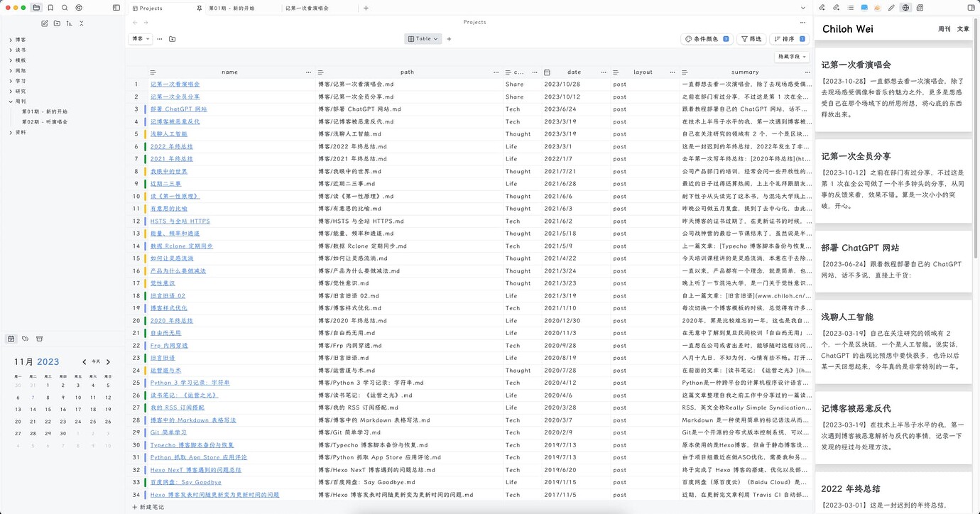Click the 筛选 filter button
This screenshot has height=514, width=980.
[x=751, y=39]
